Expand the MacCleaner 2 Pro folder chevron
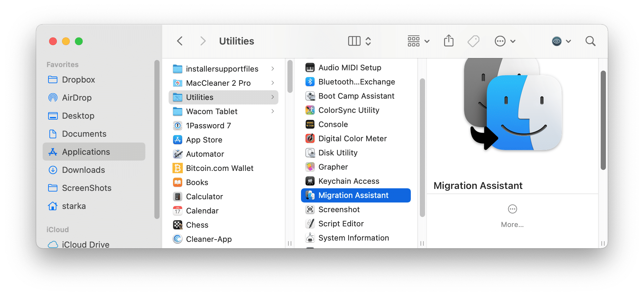 click(x=273, y=83)
